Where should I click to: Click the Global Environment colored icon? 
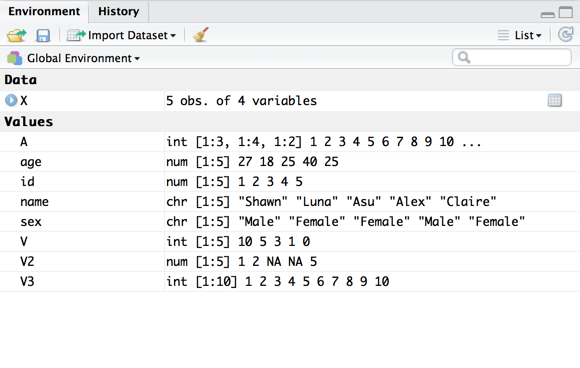[14, 58]
